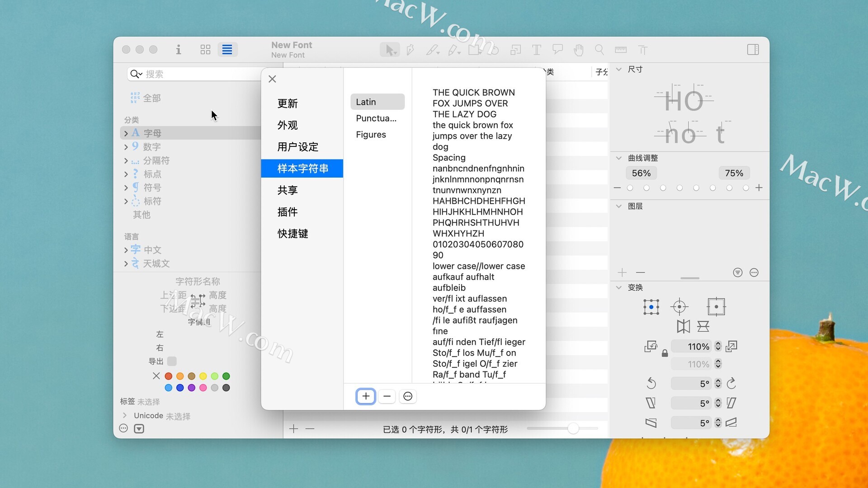Click the slant left icon
Image resolution: width=868 pixels, height=488 pixels.
(651, 403)
